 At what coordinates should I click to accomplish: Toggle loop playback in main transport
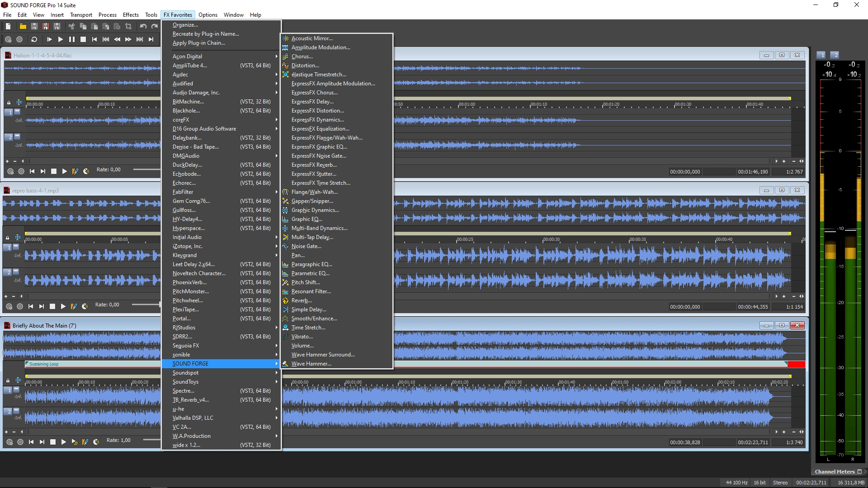tap(34, 40)
